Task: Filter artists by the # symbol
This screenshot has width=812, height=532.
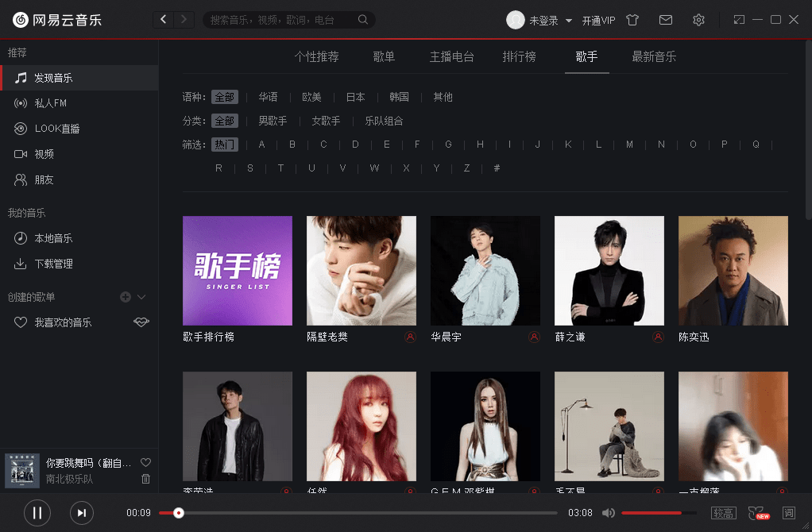Action: tap(497, 168)
